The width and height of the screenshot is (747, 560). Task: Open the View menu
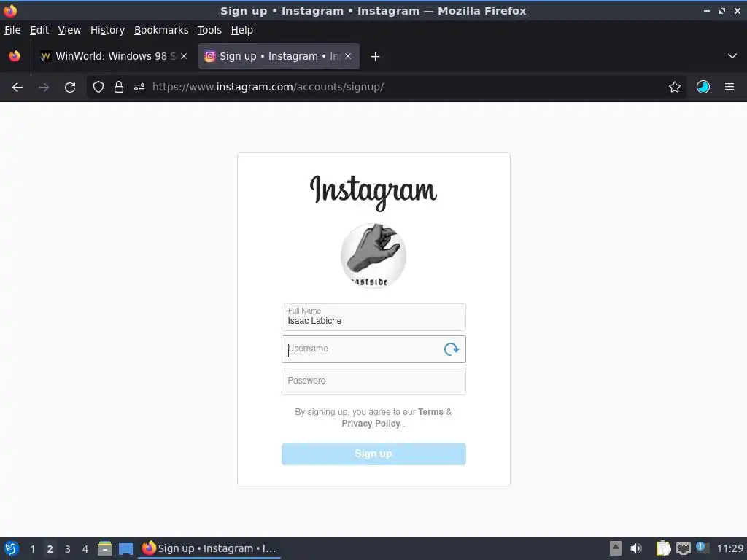(x=69, y=30)
